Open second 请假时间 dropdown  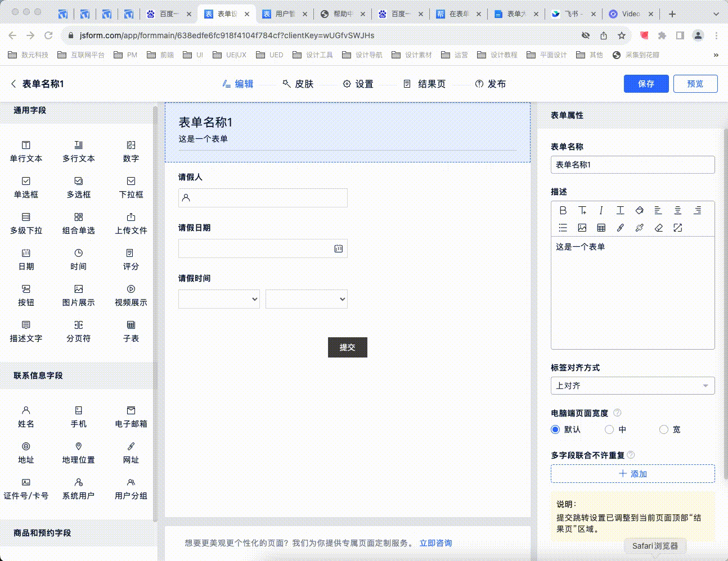pyautogui.click(x=306, y=299)
